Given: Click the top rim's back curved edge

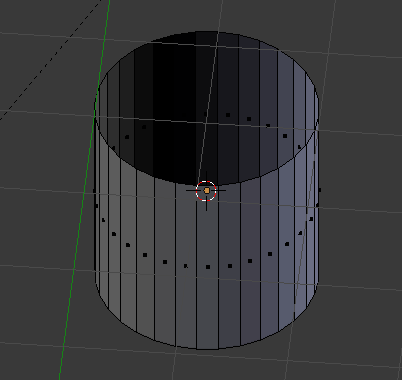Looking at the screenshot, I should tap(207, 32).
